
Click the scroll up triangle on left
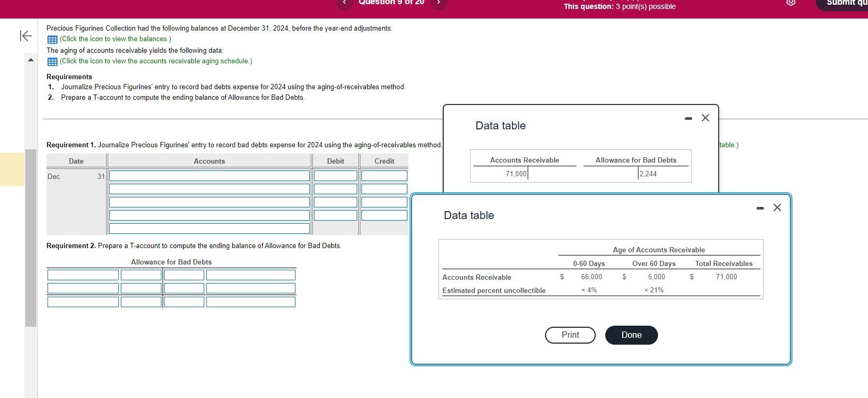(31, 60)
